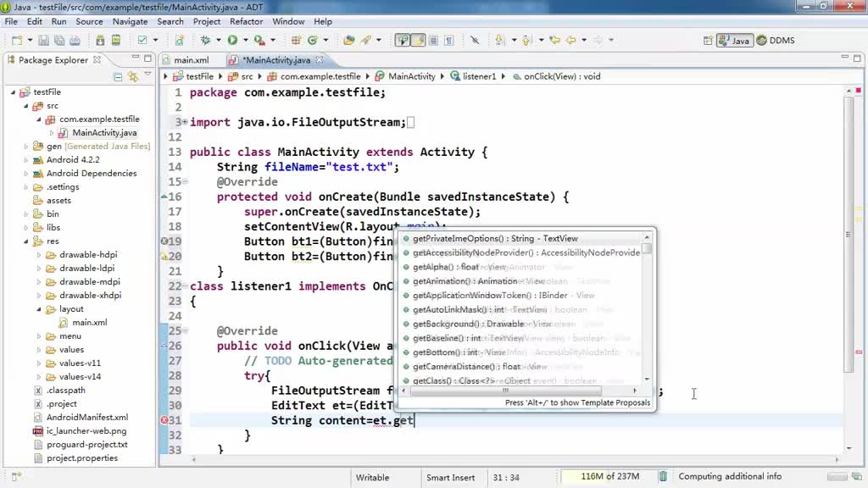This screenshot has height=488, width=868.
Task: Open the File menu
Action: [x=11, y=21]
